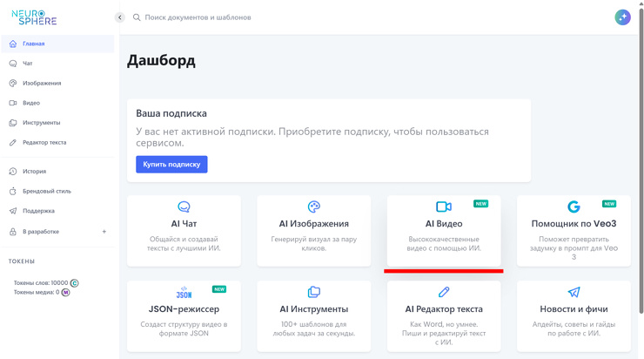Viewport: 644px width, 359px height.
Task: Click the AI Видео camera icon
Action: coord(444,207)
